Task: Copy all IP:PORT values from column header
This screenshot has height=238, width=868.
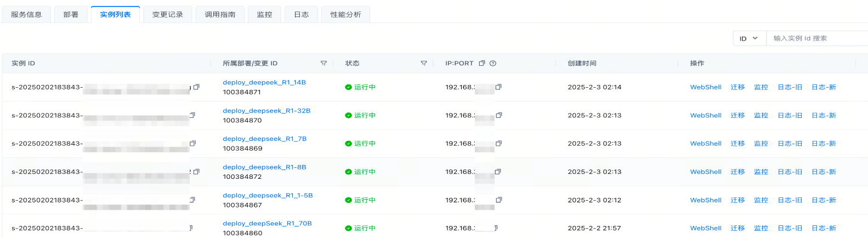Action: (482, 64)
